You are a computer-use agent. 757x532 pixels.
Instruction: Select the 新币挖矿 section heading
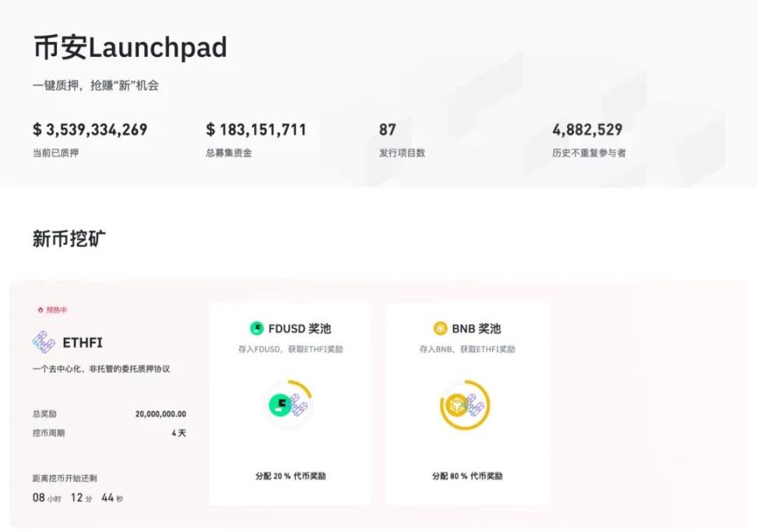point(69,239)
